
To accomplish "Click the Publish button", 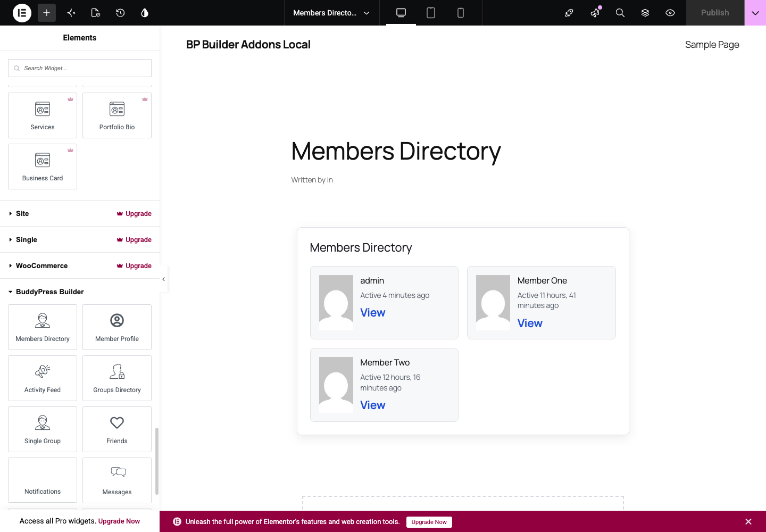I will click(715, 13).
